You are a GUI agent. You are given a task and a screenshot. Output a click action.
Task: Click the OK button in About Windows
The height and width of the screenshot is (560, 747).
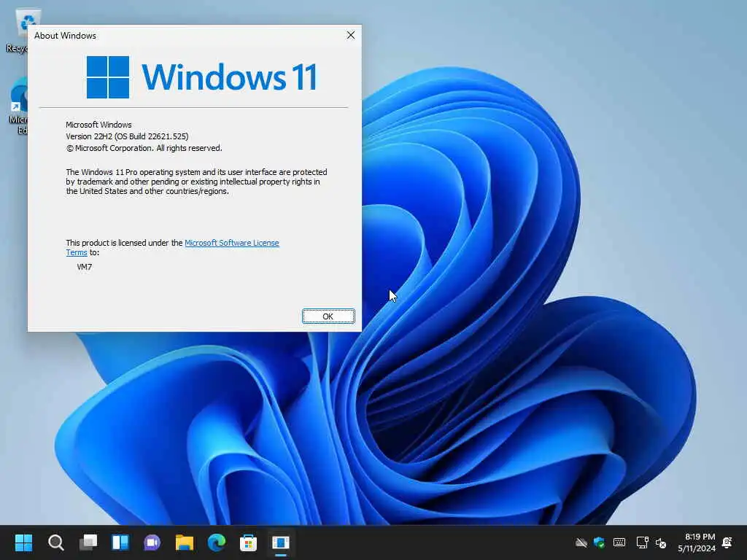point(328,316)
